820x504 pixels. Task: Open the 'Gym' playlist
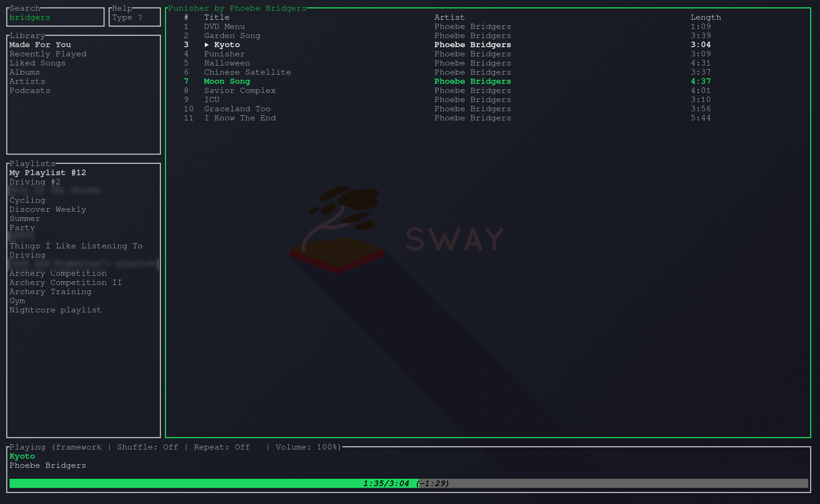tap(17, 301)
